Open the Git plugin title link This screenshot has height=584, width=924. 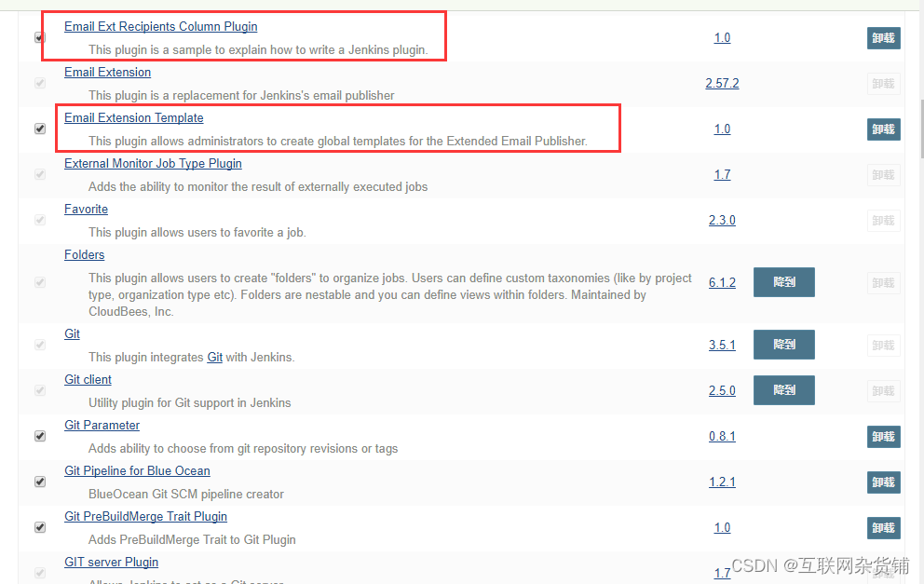[x=72, y=333]
